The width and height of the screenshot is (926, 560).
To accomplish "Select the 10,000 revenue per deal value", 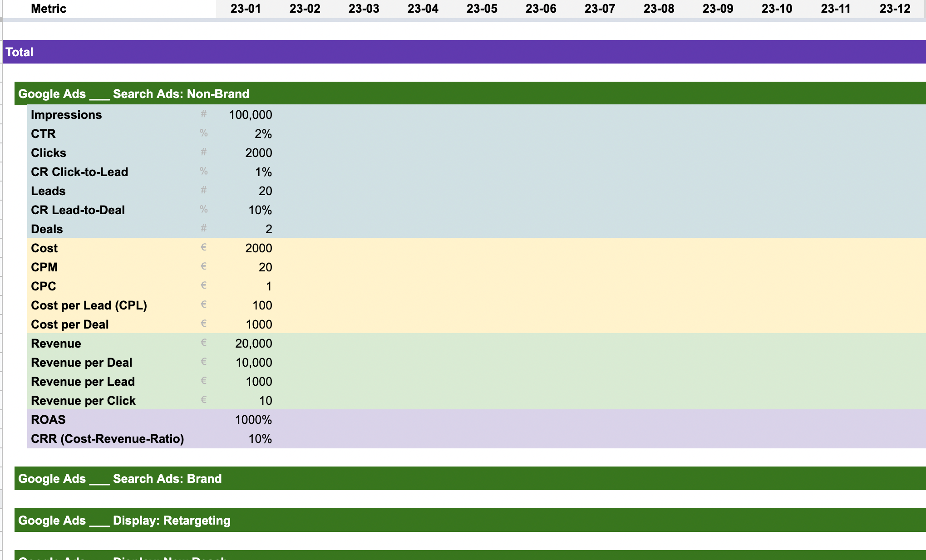I will point(254,363).
